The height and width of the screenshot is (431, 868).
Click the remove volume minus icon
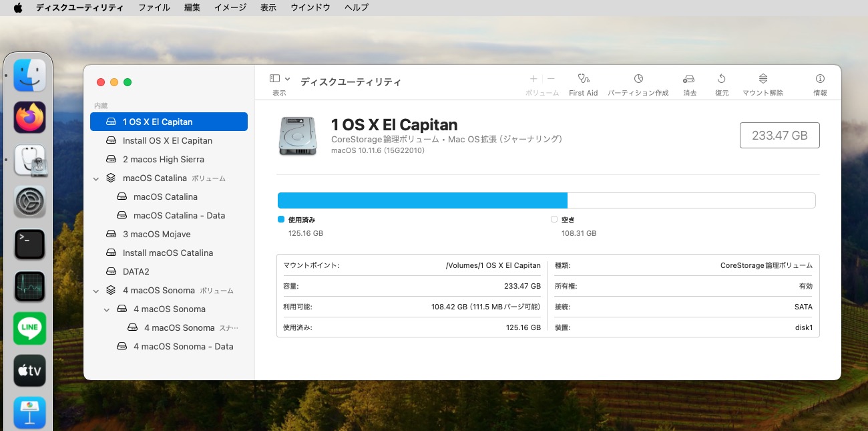[x=551, y=79]
